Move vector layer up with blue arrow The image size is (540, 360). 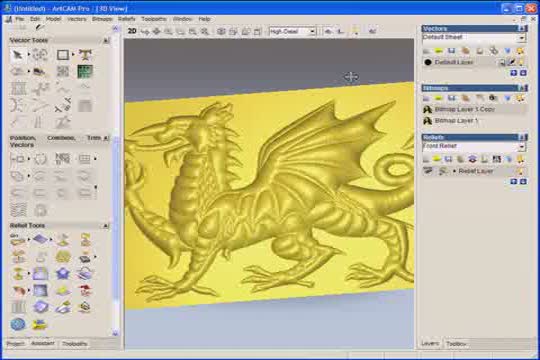[513, 73]
